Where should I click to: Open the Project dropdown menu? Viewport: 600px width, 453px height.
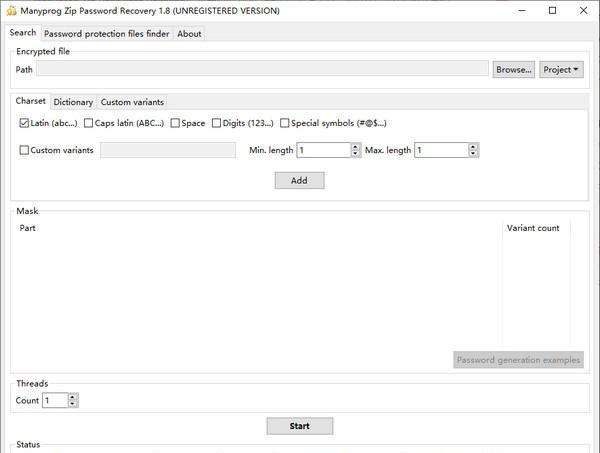click(561, 70)
